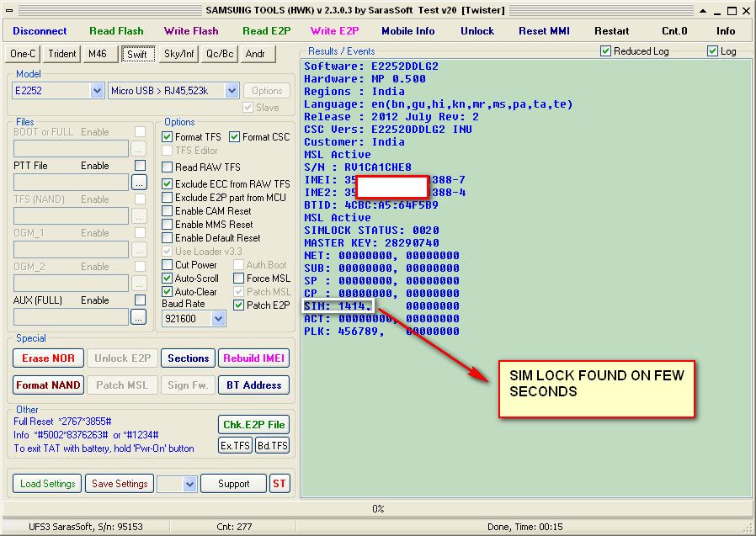Click Cnt.0 in top bar
The width and height of the screenshot is (756, 536).
coord(674,31)
